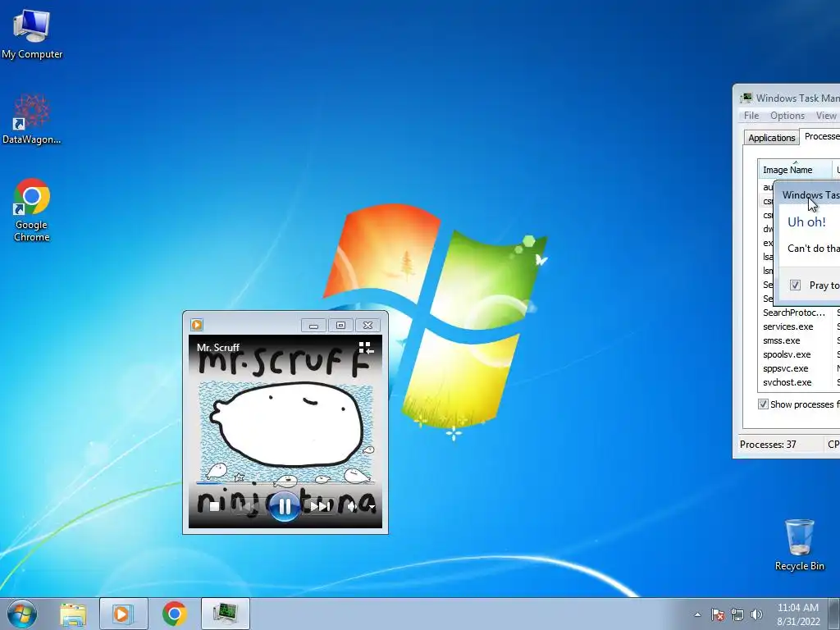Open the system volume tray icon
Image resolution: width=840 pixels, height=630 pixels.
point(756,614)
